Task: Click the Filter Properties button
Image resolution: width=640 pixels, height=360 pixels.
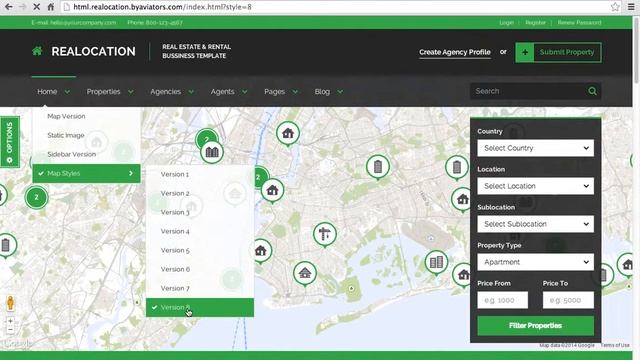Action: 536,326
